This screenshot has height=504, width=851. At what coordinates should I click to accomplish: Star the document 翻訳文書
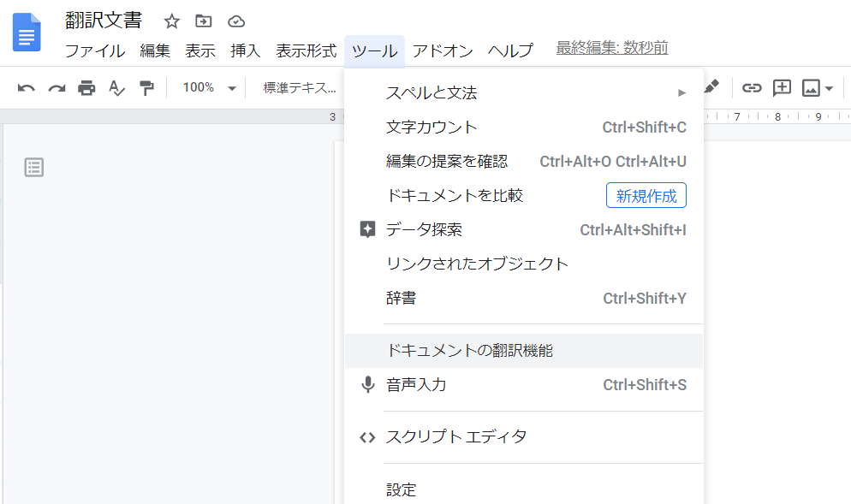point(171,21)
